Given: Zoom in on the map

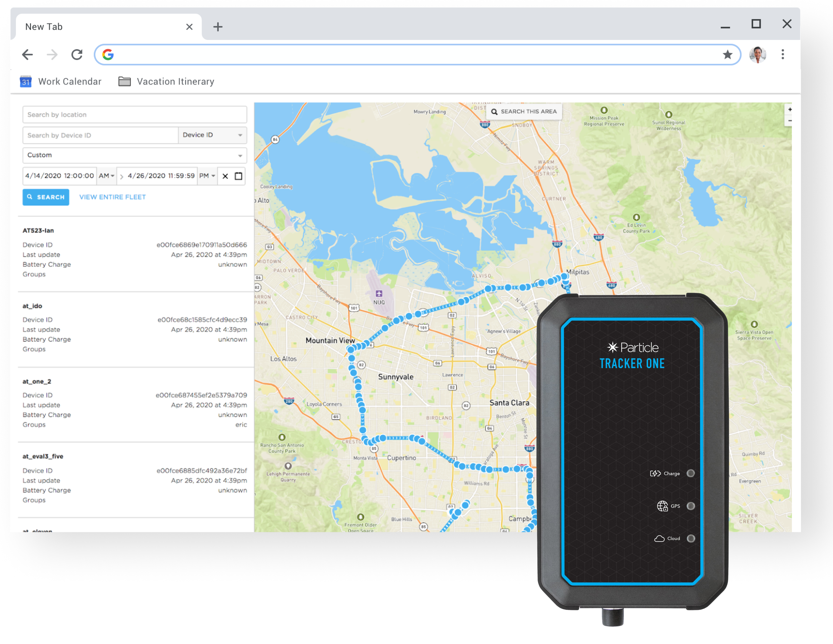Looking at the screenshot, I should (790, 109).
